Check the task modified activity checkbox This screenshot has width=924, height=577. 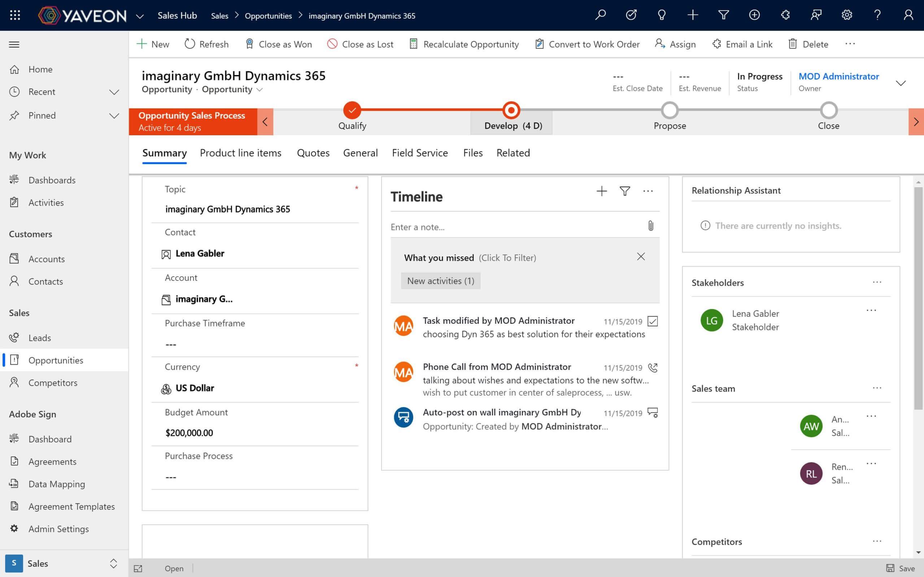pos(653,322)
